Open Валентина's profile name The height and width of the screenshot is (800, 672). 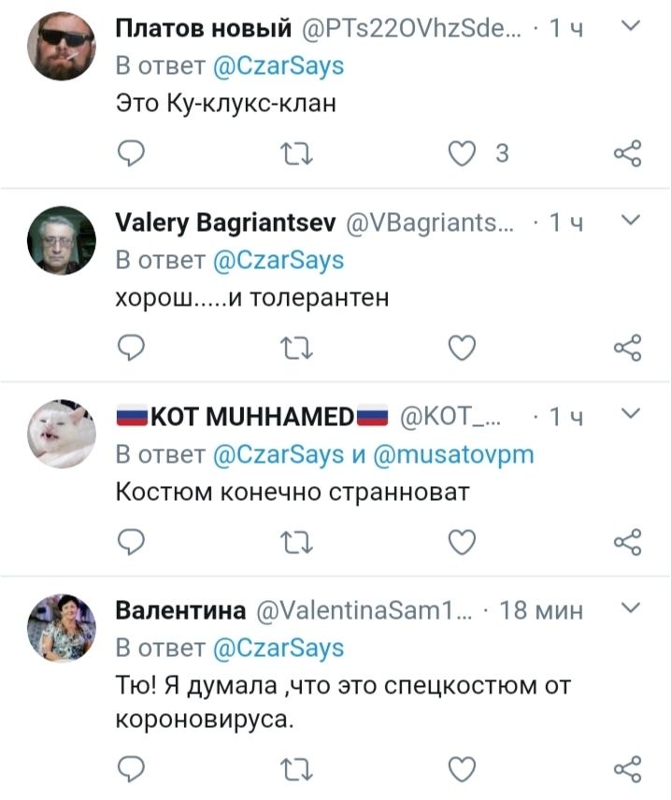pos(180,610)
